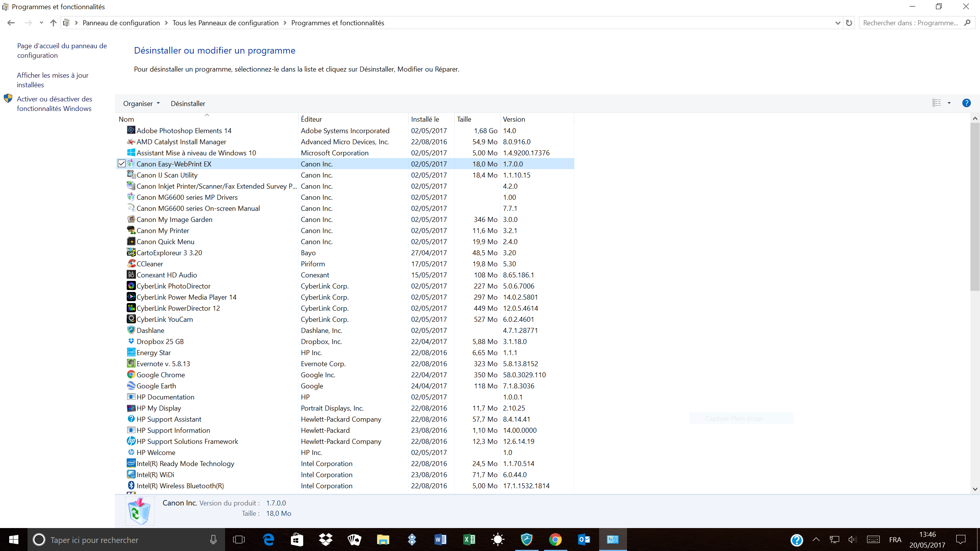The image size is (980, 551).
Task: Select the Intel(R) Ready Mode Technology row
Action: (345, 463)
